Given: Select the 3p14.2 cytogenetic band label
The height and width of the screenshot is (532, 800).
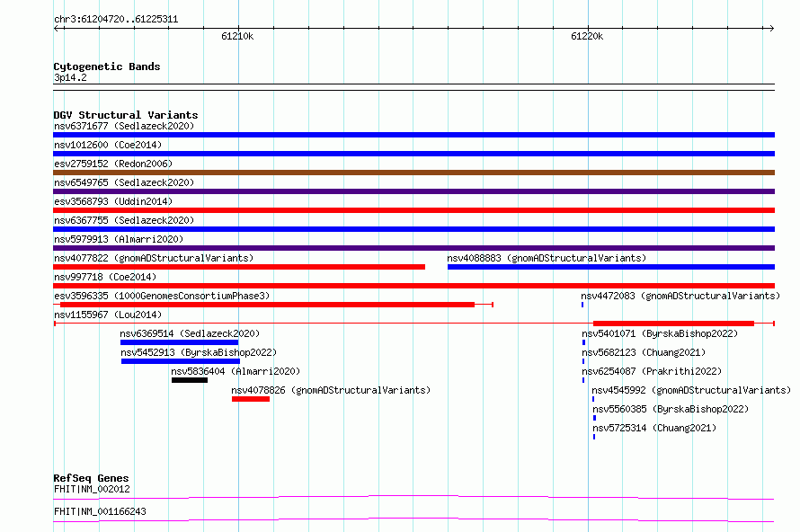Looking at the screenshot, I should pos(70,77).
